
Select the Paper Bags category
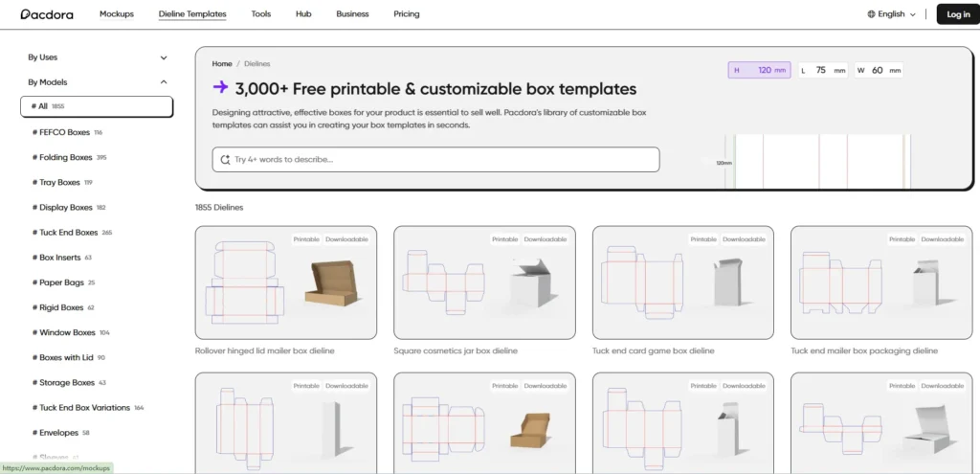pyautogui.click(x=63, y=282)
